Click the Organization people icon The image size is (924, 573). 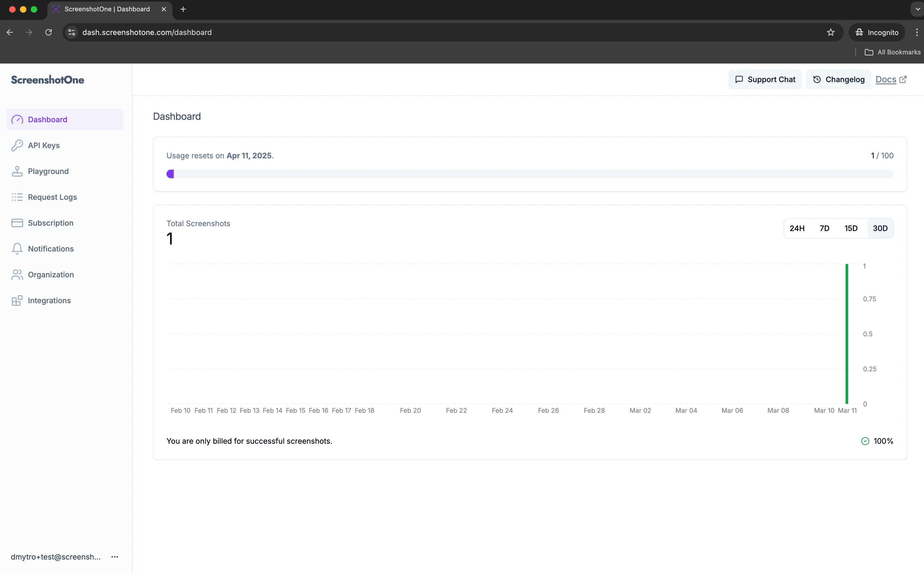click(17, 274)
